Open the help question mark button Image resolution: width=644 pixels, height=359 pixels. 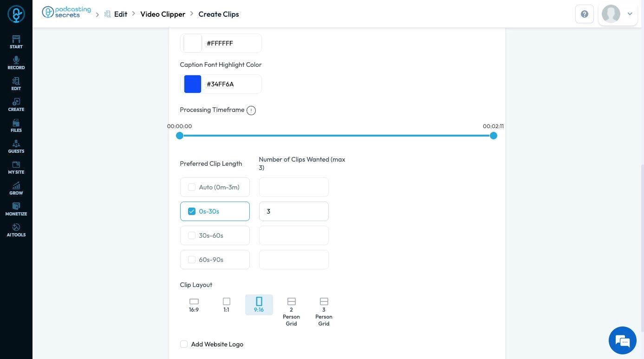(x=585, y=14)
